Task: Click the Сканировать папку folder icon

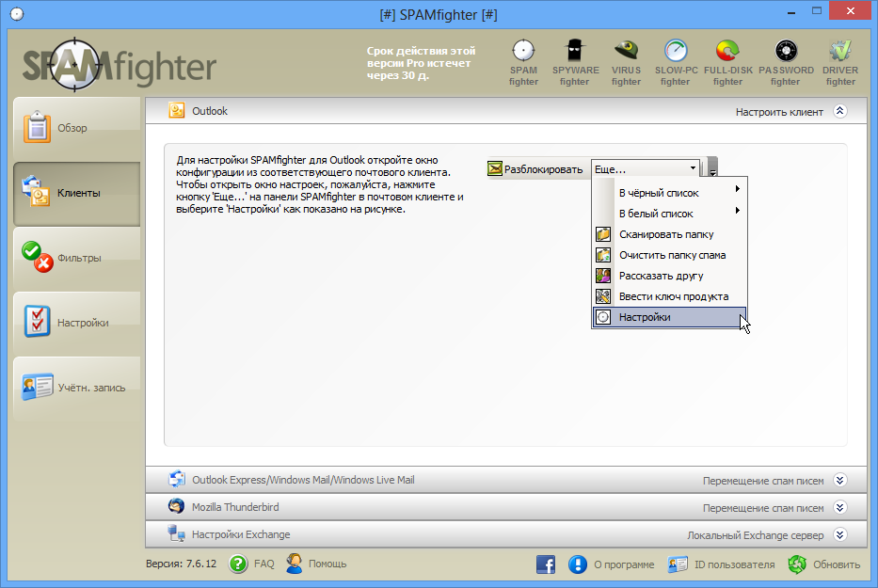Action: (603, 234)
